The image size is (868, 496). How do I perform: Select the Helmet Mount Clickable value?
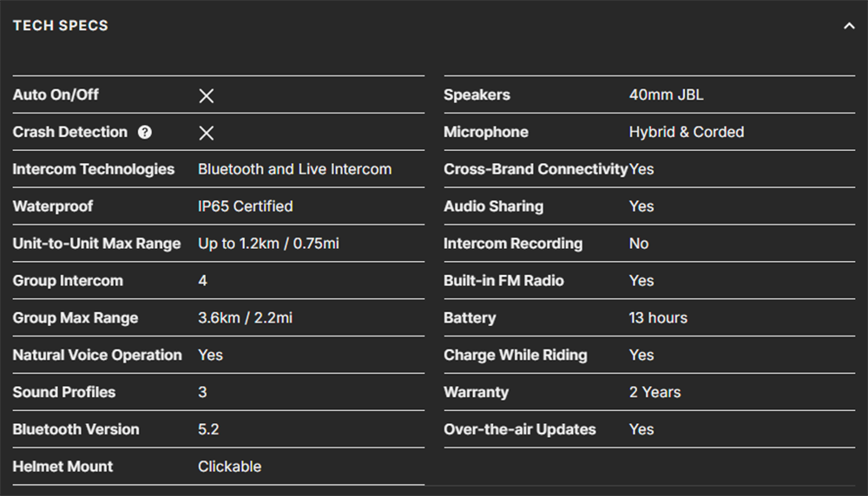[x=230, y=467]
